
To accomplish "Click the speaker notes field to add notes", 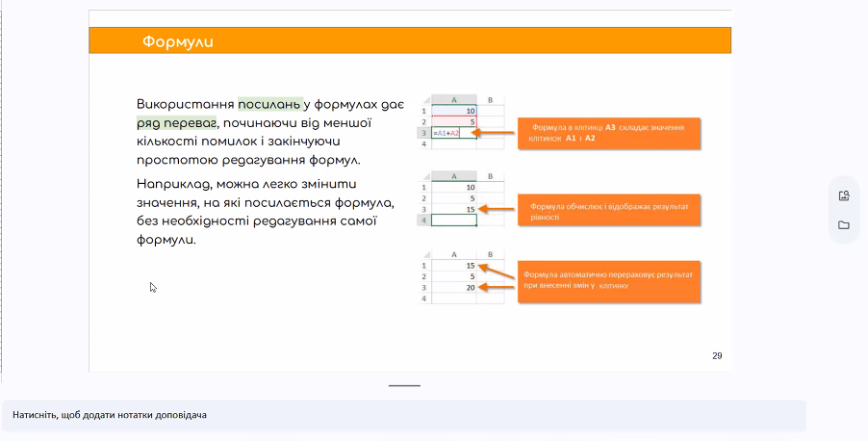I will (404, 415).
